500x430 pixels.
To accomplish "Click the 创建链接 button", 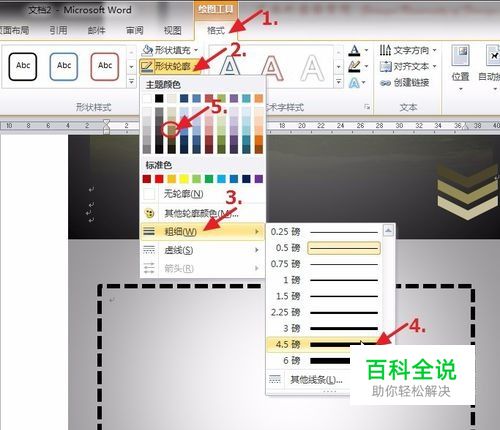I will click(404, 82).
